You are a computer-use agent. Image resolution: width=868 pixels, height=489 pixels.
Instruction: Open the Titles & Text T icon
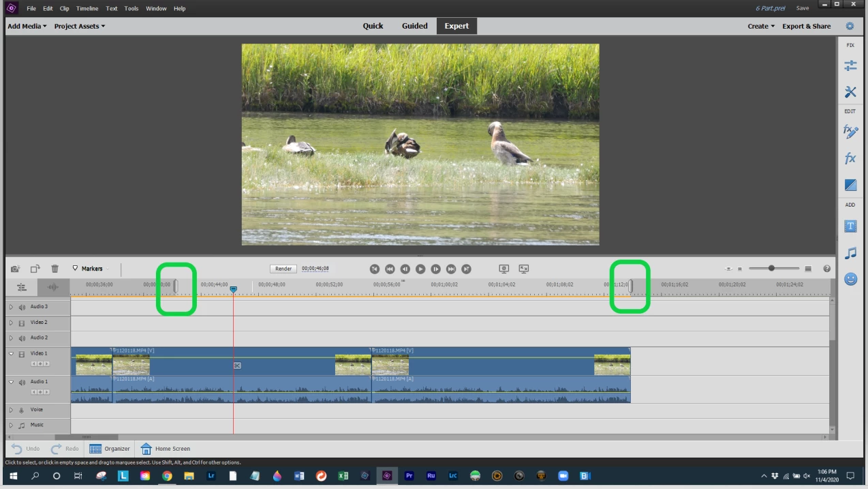(x=850, y=226)
